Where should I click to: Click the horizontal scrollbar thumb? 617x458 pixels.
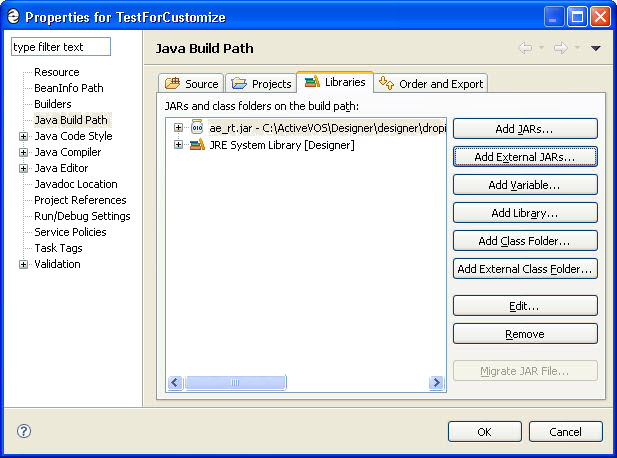coord(235,382)
